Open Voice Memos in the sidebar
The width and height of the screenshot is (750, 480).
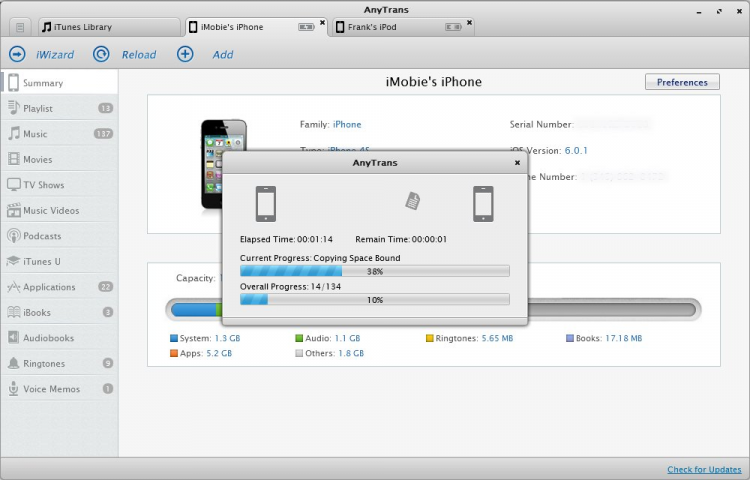tap(59, 389)
